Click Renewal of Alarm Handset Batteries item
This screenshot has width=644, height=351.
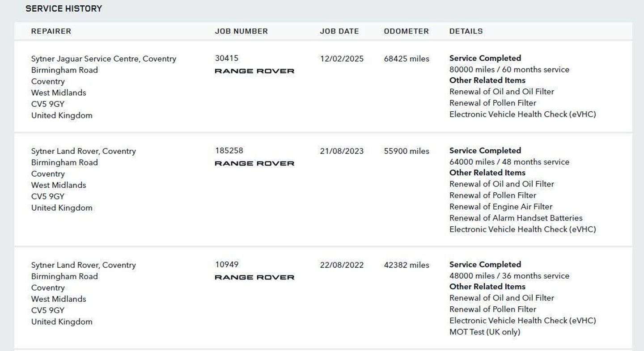pyautogui.click(x=516, y=218)
